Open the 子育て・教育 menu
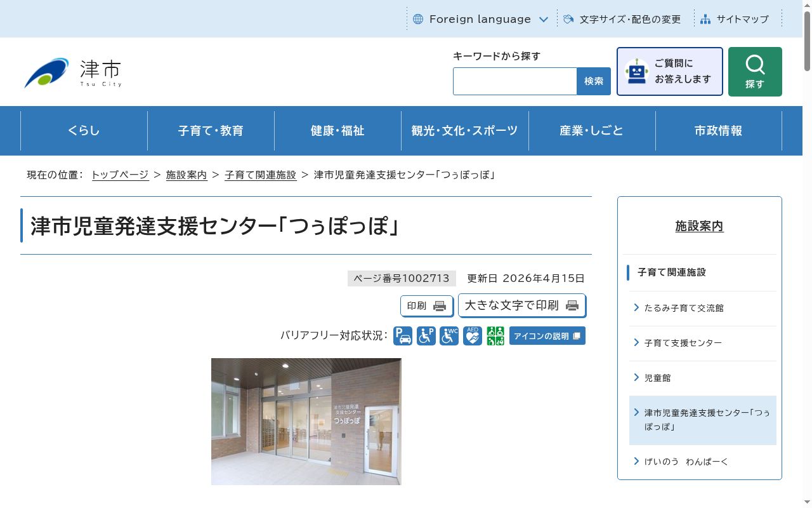The width and height of the screenshot is (812, 508). pyautogui.click(x=211, y=131)
